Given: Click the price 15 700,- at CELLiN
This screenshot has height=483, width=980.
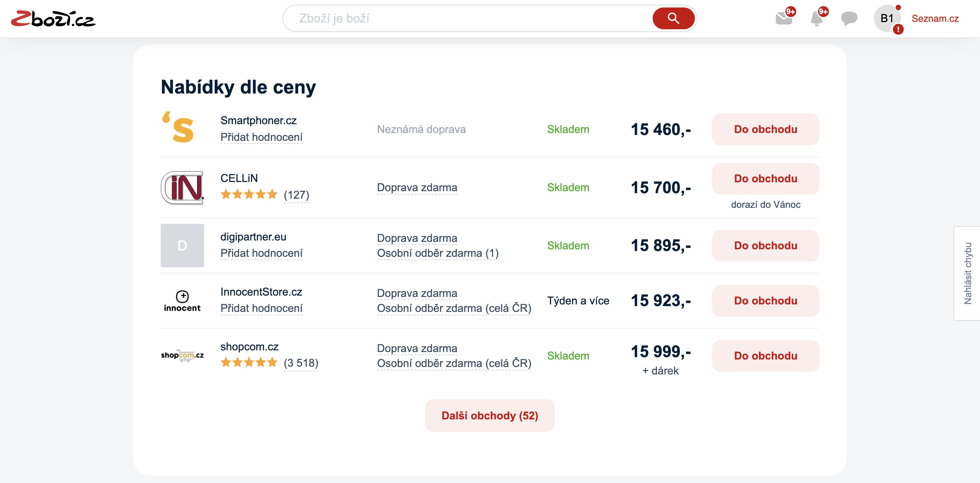Looking at the screenshot, I should (661, 187).
